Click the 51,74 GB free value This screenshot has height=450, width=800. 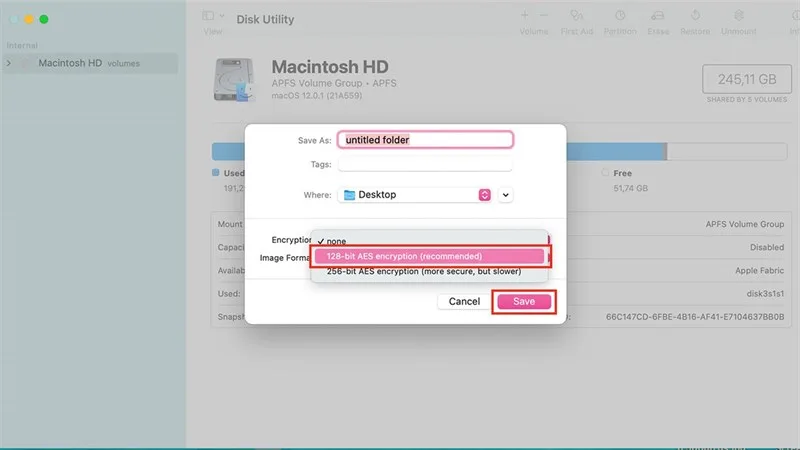pyautogui.click(x=631, y=188)
